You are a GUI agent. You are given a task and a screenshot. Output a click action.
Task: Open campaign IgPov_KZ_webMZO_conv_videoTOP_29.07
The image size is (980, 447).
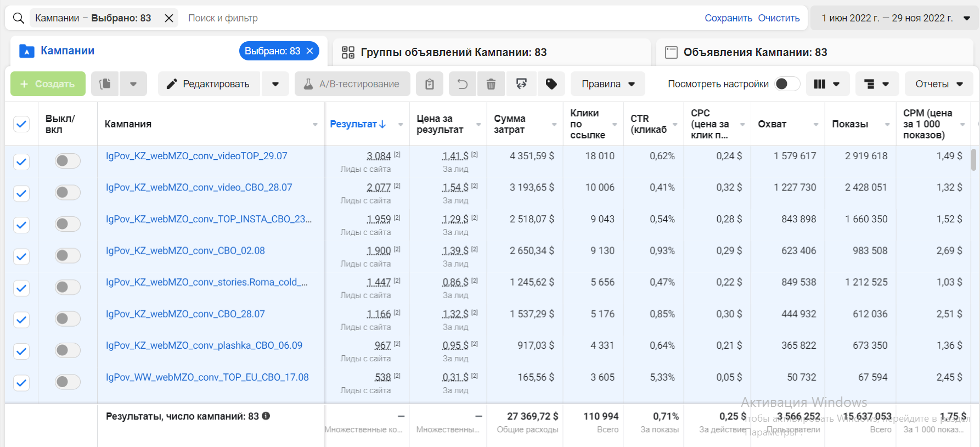(196, 156)
